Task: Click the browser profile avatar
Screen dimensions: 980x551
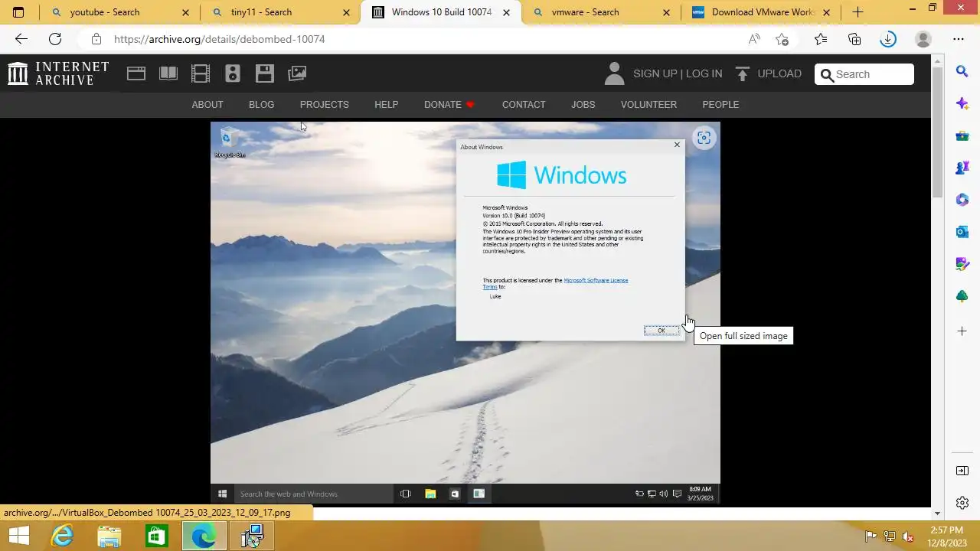Action: pyautogui.click(x=923, y=39)
